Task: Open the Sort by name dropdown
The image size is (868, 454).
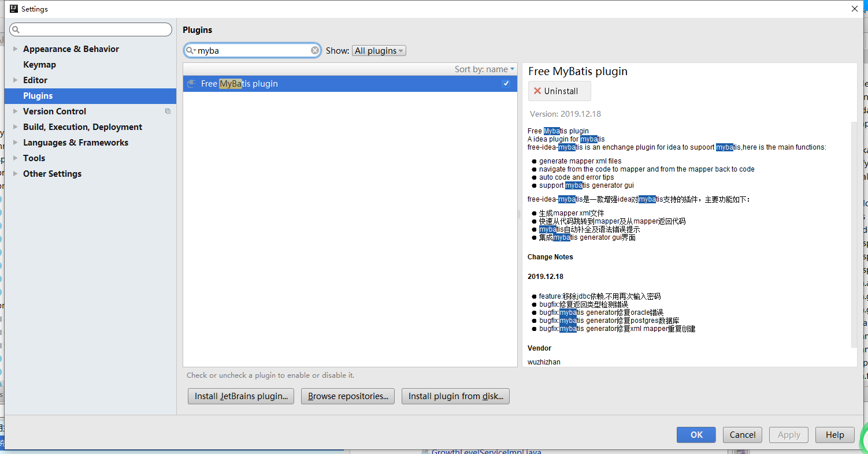Action: coord(484,69)
